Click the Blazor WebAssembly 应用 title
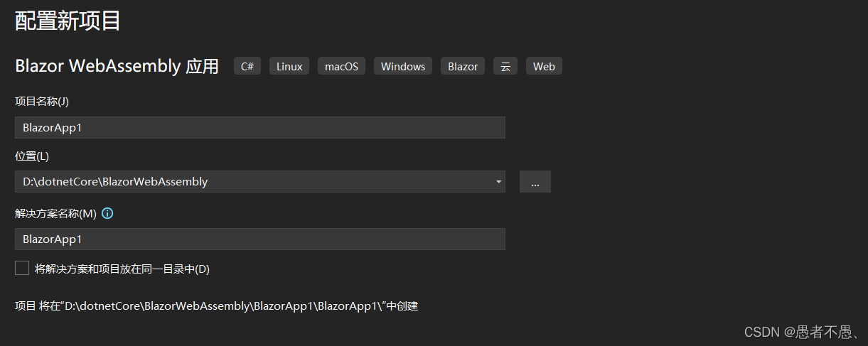 pyautogui.click(x=117, y=67)
